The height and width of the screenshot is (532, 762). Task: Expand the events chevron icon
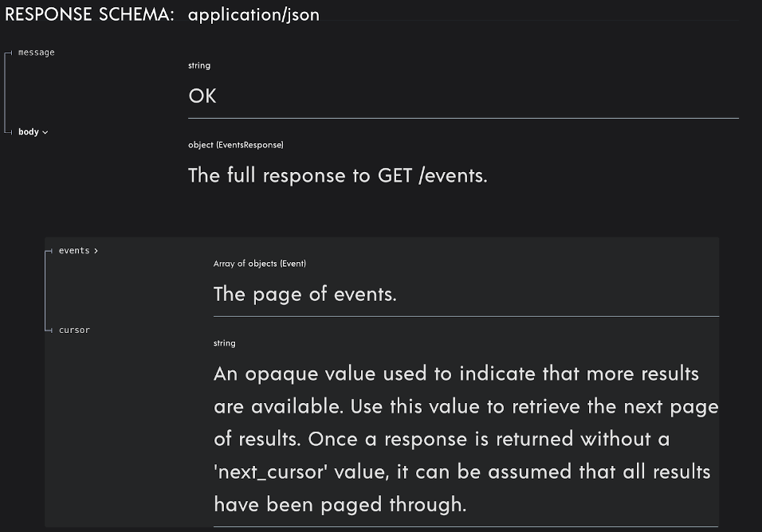tap(96, 250)
